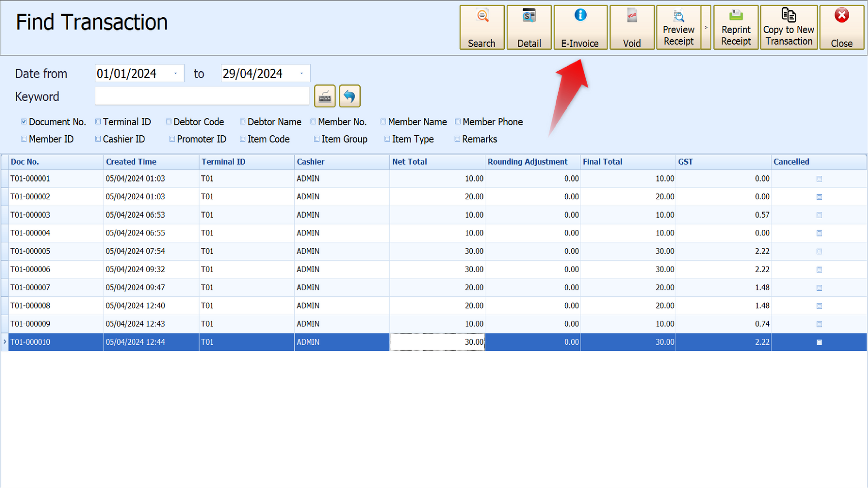Screen dimensions: 868x488
Task: Select row T01-000007
Action: pyautogui.click(x=433, y=288)
